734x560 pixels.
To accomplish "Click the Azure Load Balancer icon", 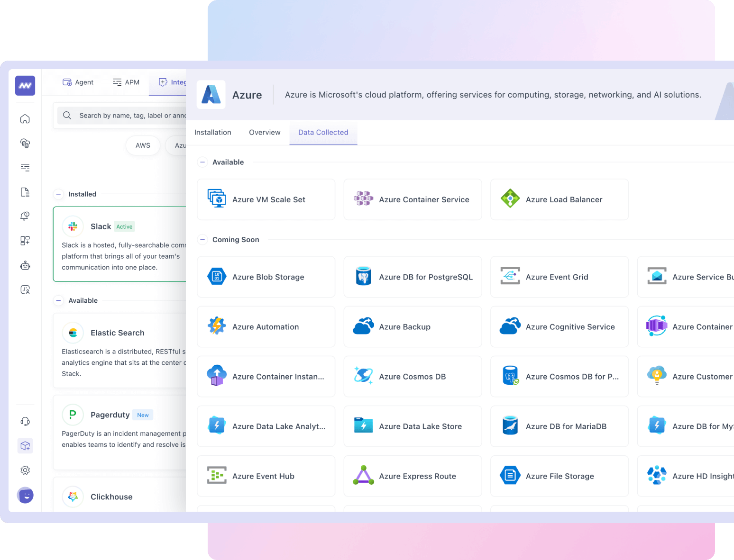I will pos(510,198).
